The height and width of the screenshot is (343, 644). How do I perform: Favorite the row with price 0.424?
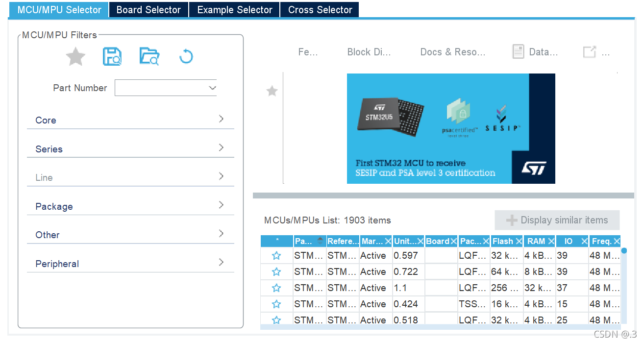(276, 304)
